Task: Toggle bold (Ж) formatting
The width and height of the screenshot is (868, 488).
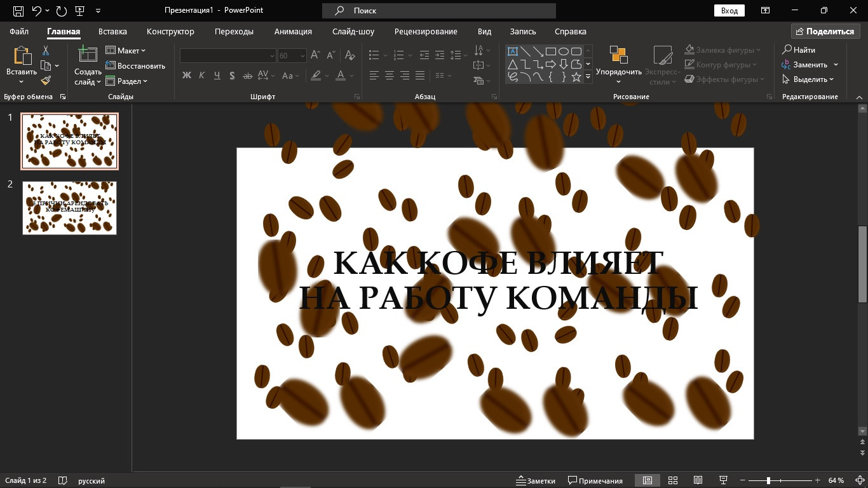Action: pyautogui.click(x=186, y=76)
